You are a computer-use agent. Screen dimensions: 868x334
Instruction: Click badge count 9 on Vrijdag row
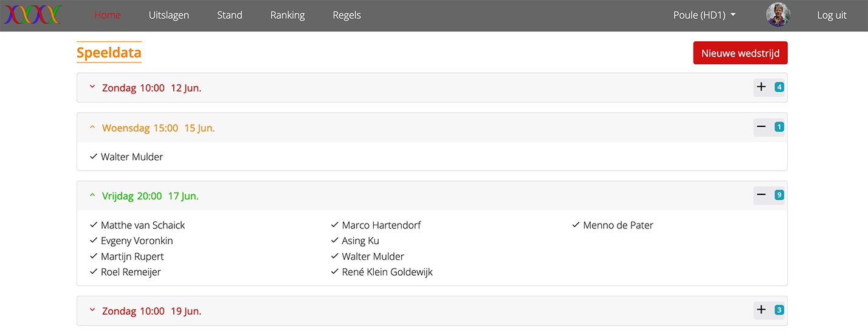point(779,196)
